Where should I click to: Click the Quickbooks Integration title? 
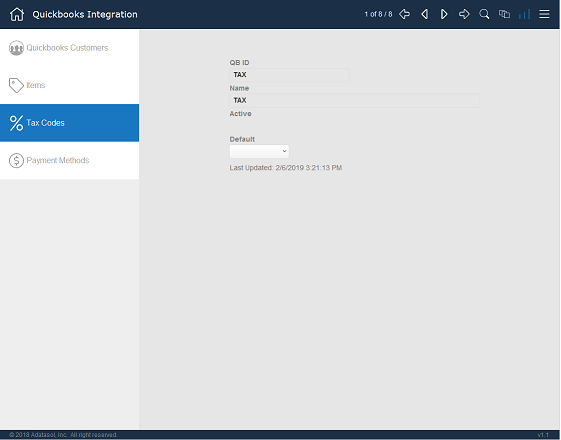point(85,14)
